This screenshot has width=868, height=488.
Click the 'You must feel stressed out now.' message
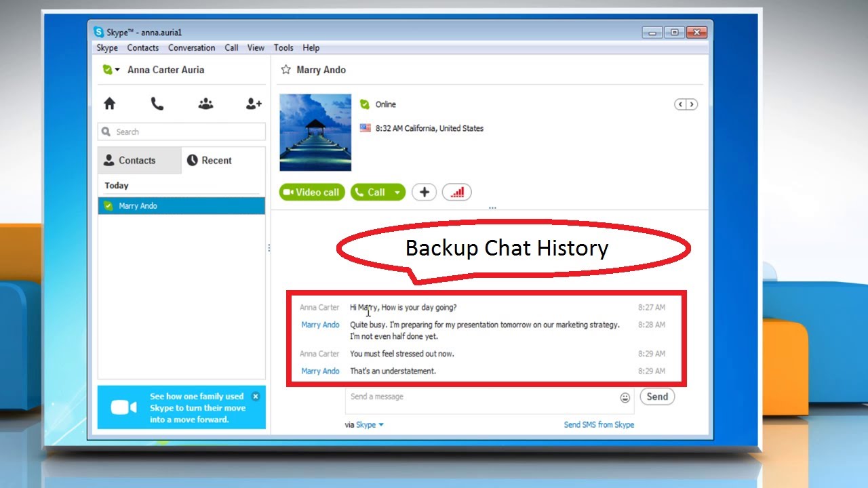pos(402,354)
